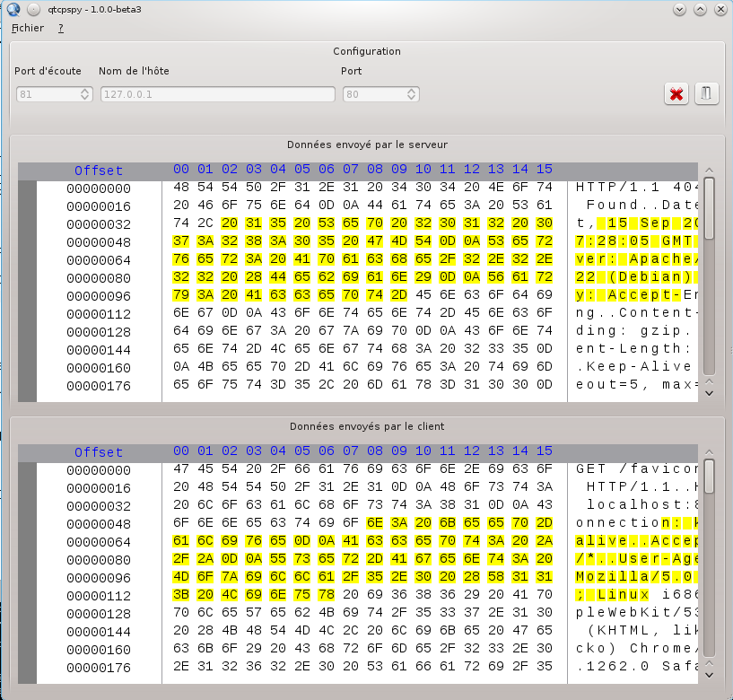
Task: Select the hex byte 48 at offset 00000000
Action: point(180,189)
